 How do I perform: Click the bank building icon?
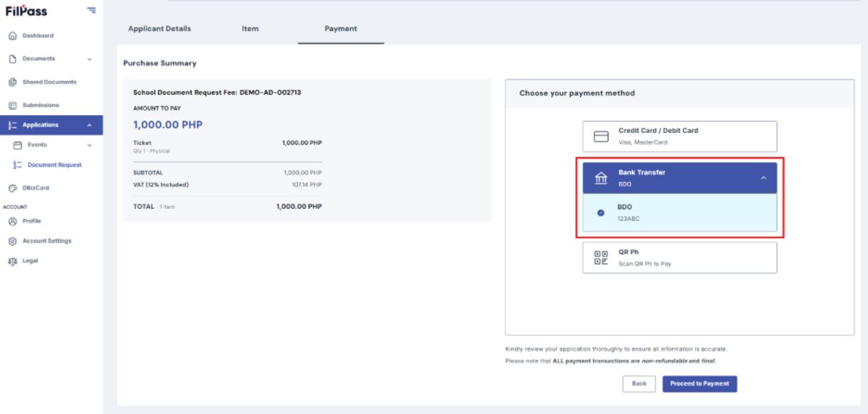click(601, 178)
